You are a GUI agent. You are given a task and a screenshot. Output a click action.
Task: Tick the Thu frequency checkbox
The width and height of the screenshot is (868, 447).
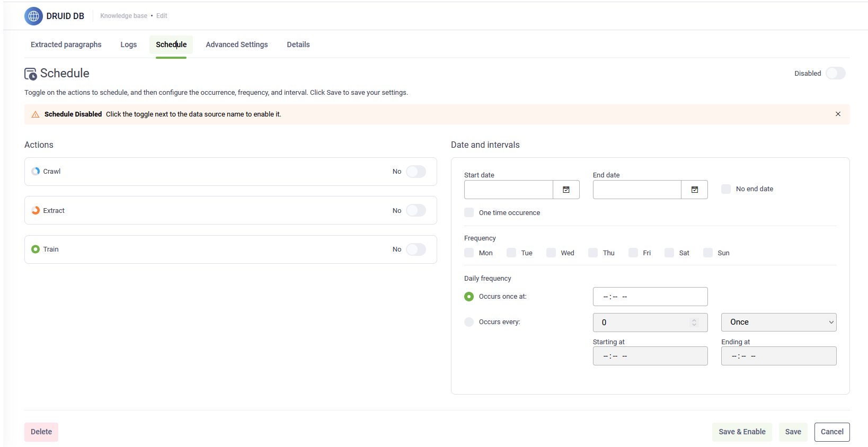[x=593, y=253]
